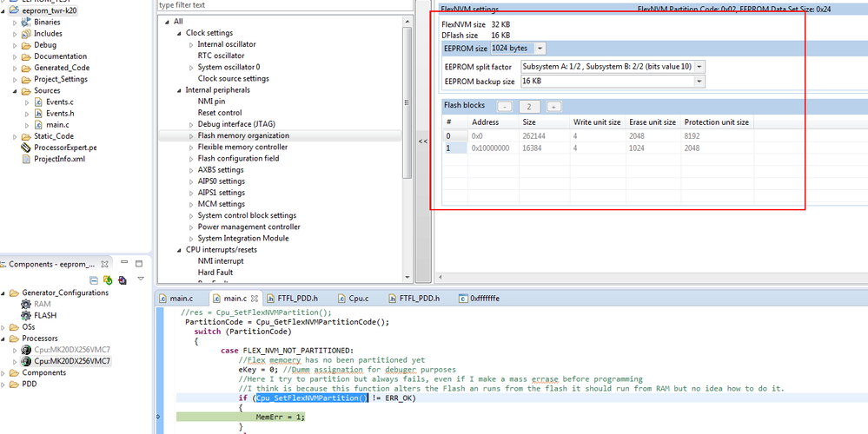Select Hard Fault item in settings tree

tap(215, 272)
